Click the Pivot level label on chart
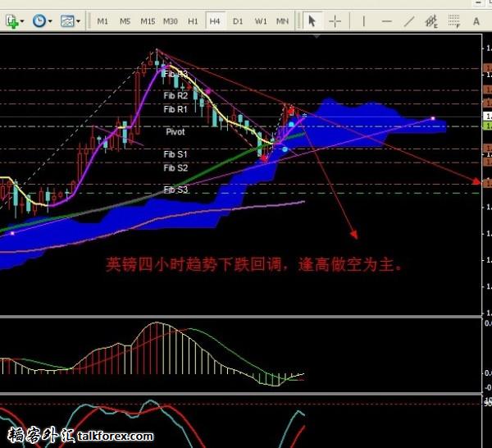This screenshot has width=492, height=448. [175, 131]
